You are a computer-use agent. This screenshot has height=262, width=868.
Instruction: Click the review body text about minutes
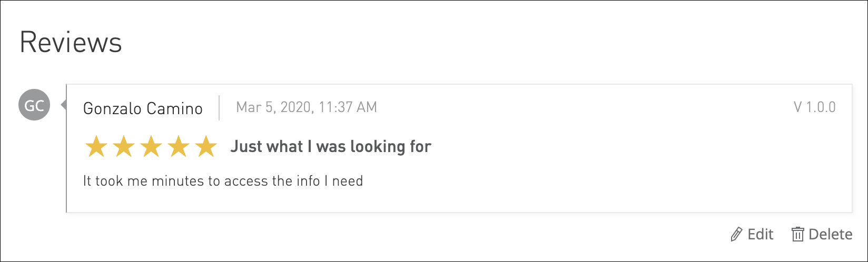point(223,182)
